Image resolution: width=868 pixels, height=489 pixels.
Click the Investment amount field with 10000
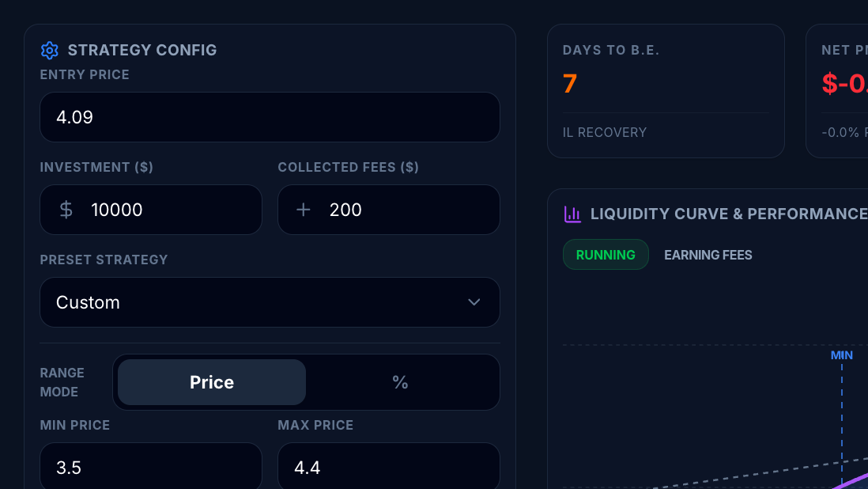click(x=166, y=210)
